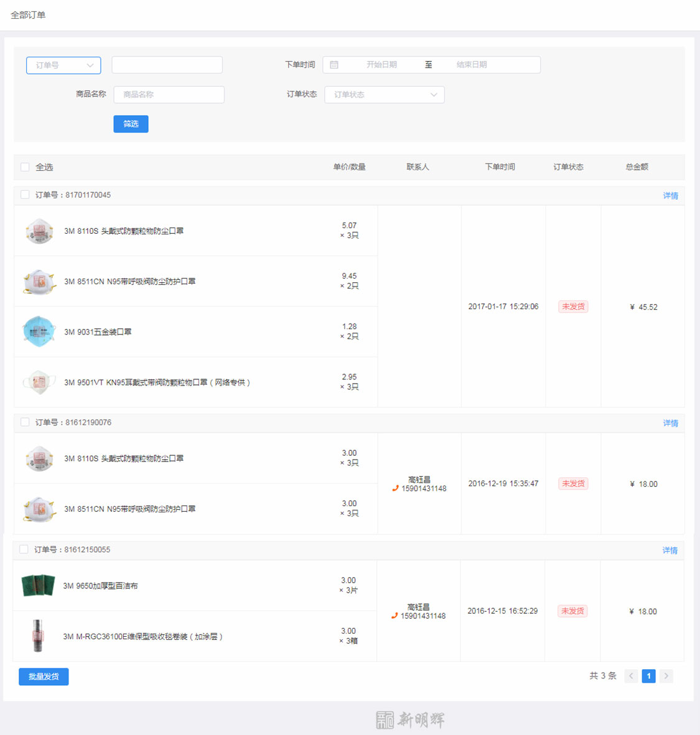The width and height of the screenshot is (700, 735).
Task: Click the 全部订单 page title
Action: click(x=28, y=15)
